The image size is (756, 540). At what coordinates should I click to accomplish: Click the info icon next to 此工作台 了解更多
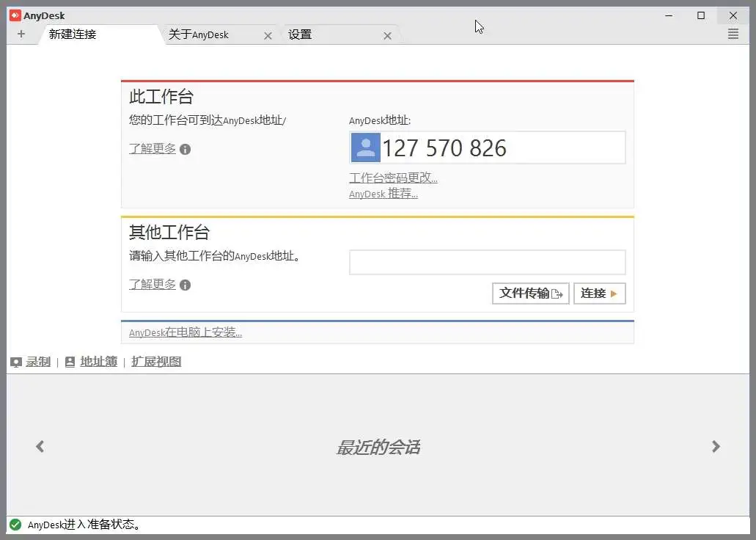(184, 149)
